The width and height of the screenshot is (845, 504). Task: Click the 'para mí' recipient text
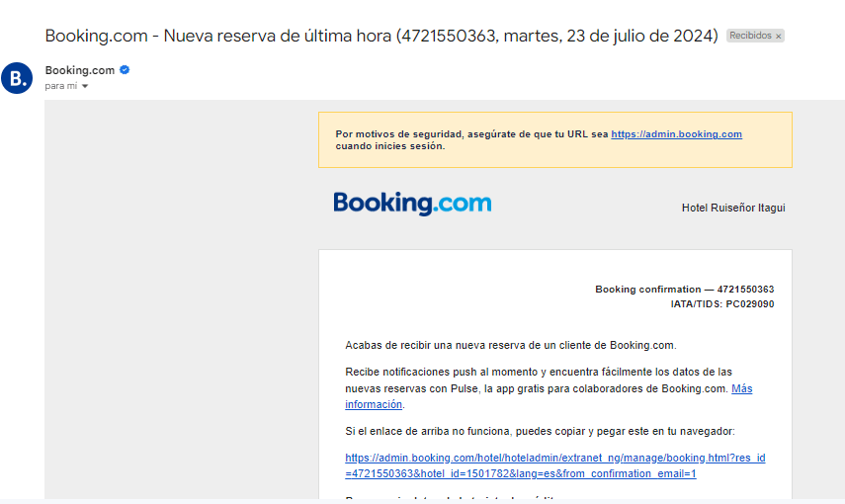coord(61,86)
